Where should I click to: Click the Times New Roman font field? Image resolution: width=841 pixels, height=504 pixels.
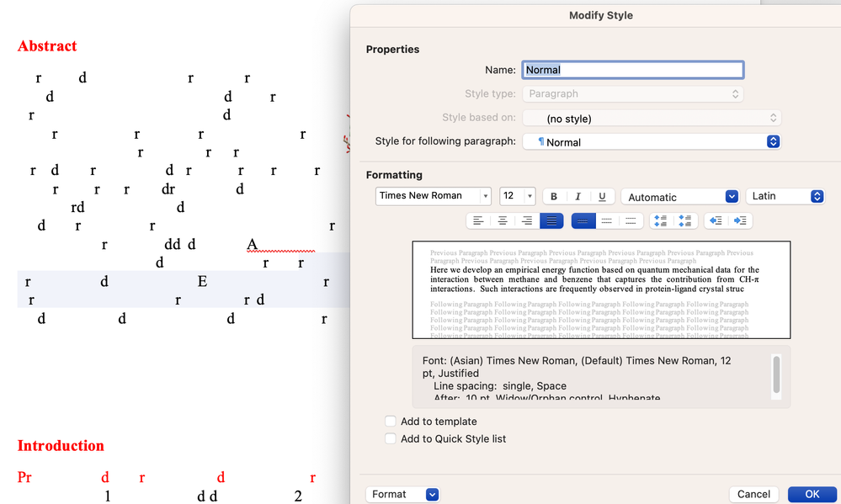click(428, 196)
